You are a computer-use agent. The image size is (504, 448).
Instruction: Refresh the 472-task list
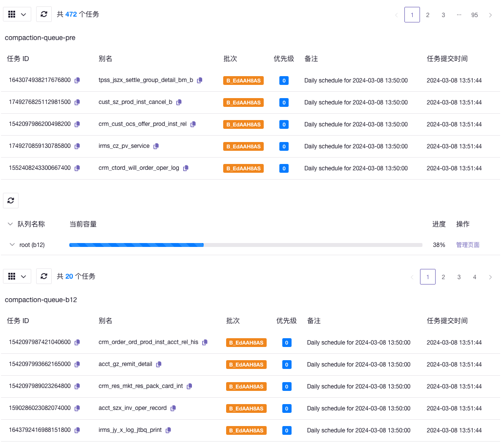[x=44, y=14]
